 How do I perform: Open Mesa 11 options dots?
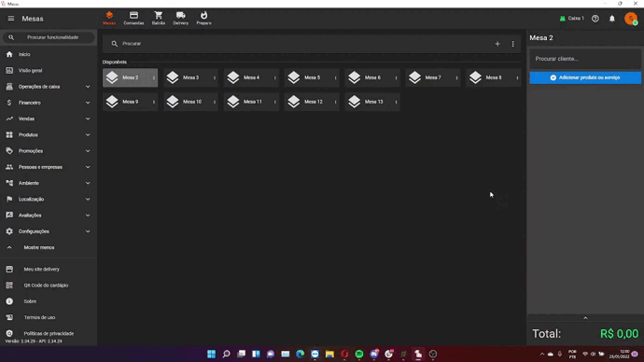[275, 102]
